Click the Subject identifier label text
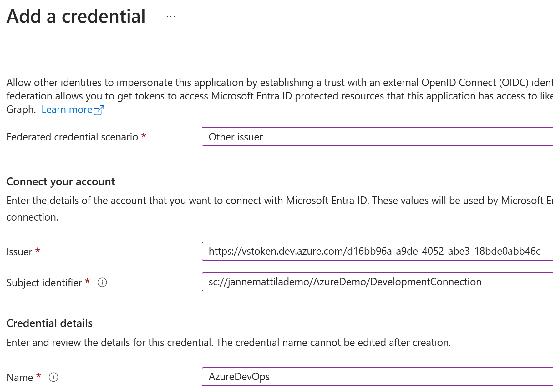This screenshot has width=553, height=392. (x=44, y=283)
